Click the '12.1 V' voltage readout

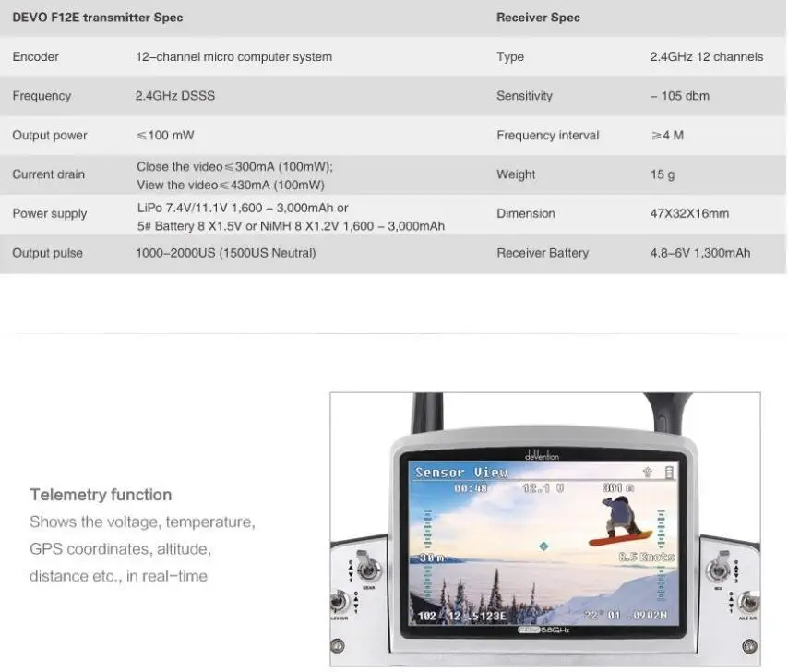pyautogui.click(x=543, y=488)
